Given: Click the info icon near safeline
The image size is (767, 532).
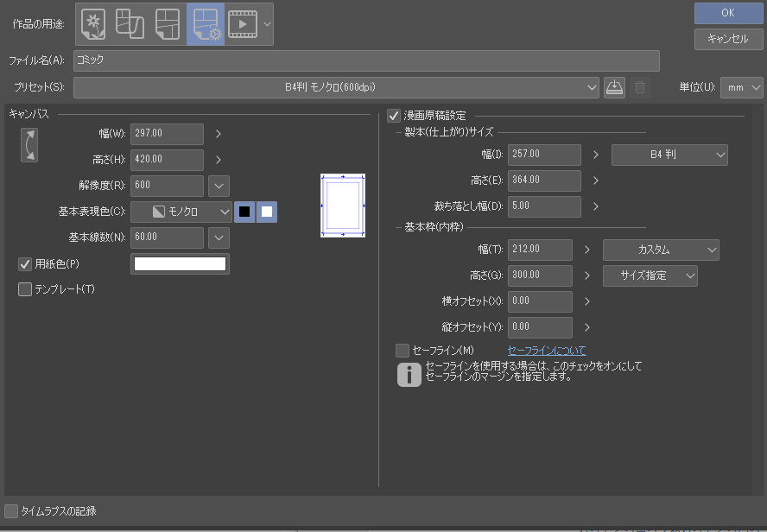Looking at the screenshot, I should (409, 375).
